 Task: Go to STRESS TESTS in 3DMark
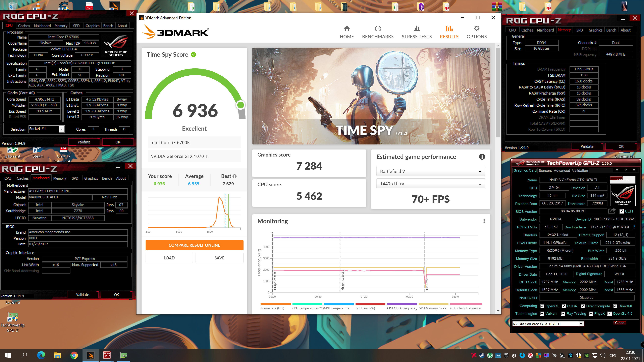[x=416, y=32]
